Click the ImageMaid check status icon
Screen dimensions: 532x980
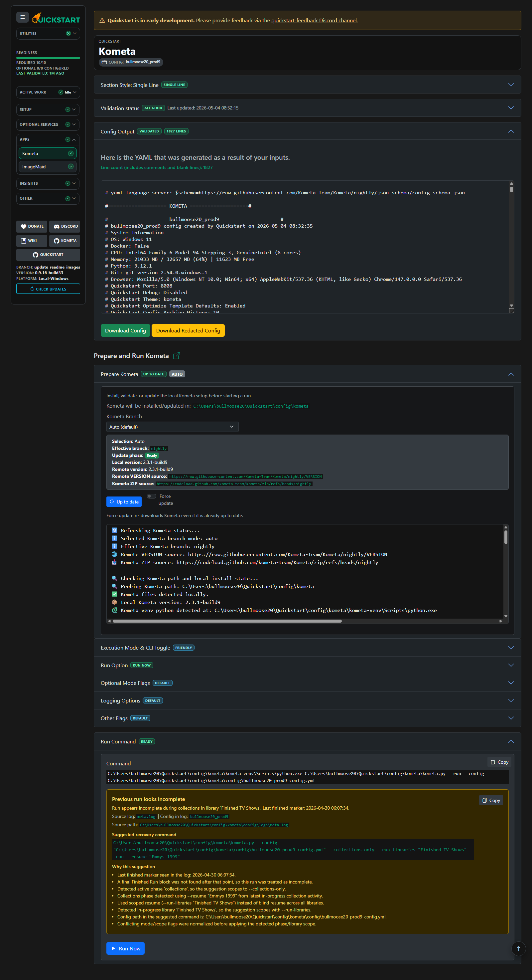71,167
